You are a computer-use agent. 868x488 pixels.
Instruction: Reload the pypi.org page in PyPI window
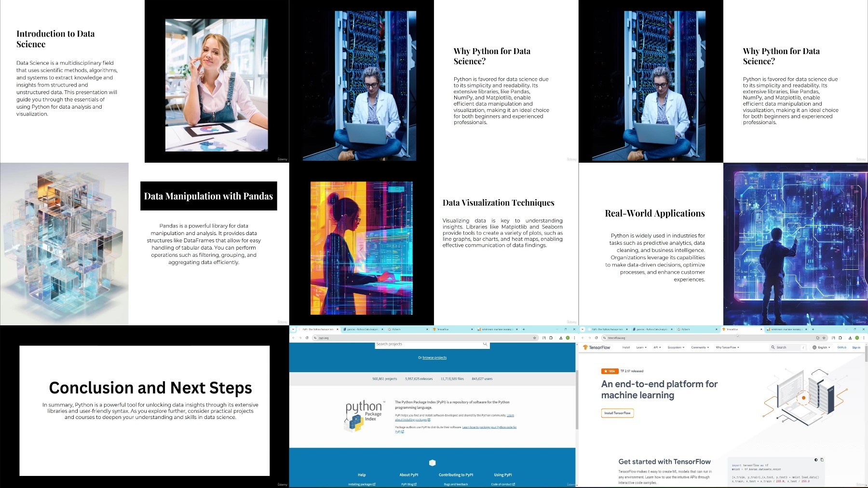click(x=307, y=338)
